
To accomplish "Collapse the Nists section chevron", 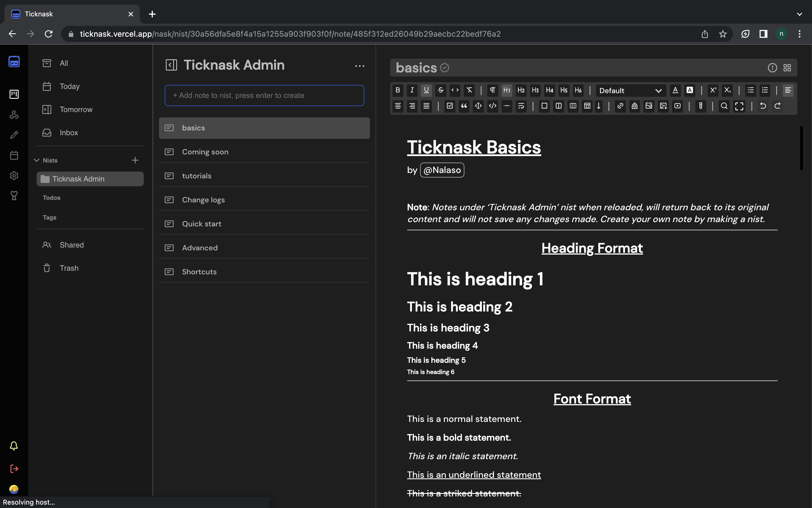I will (x=37, y=160).
